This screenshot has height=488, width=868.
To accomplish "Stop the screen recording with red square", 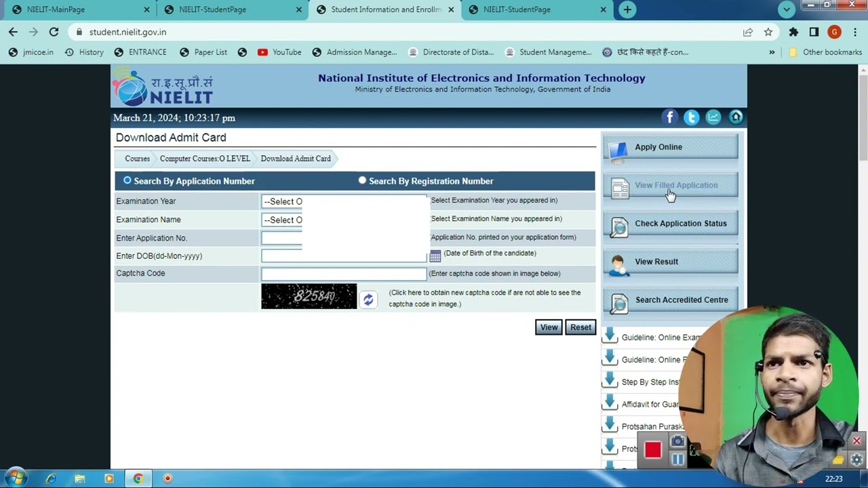I will tap(653, 450).
